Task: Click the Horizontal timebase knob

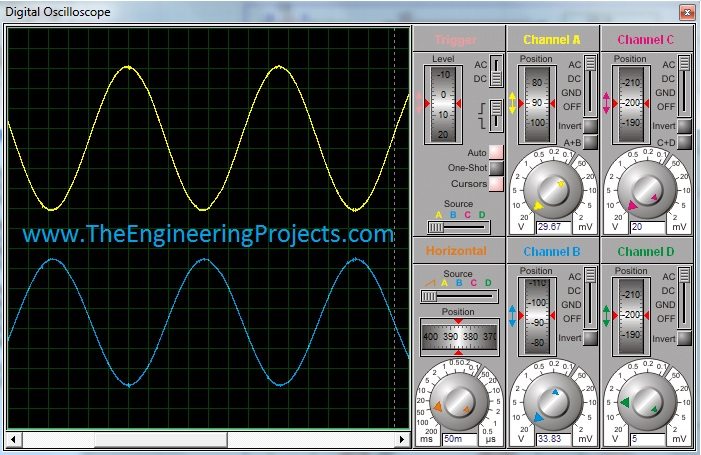Action: pos(459,401)
